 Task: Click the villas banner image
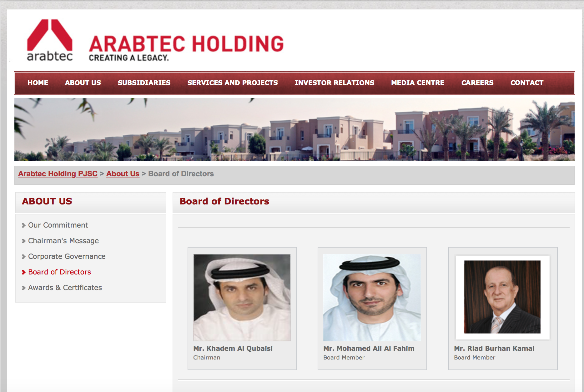tap(295, 129)
